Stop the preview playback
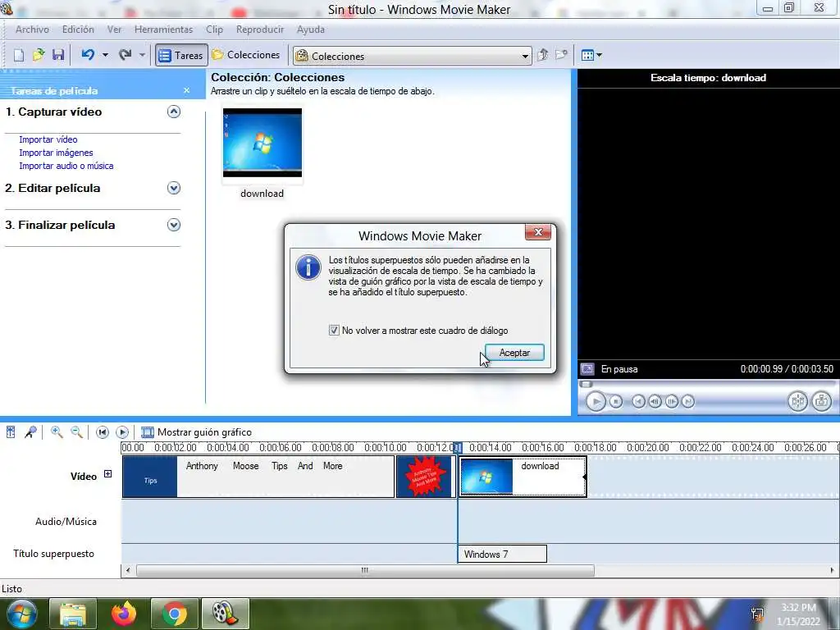The width and height of the screenshot is (840, 630). [x=616, y=401]
